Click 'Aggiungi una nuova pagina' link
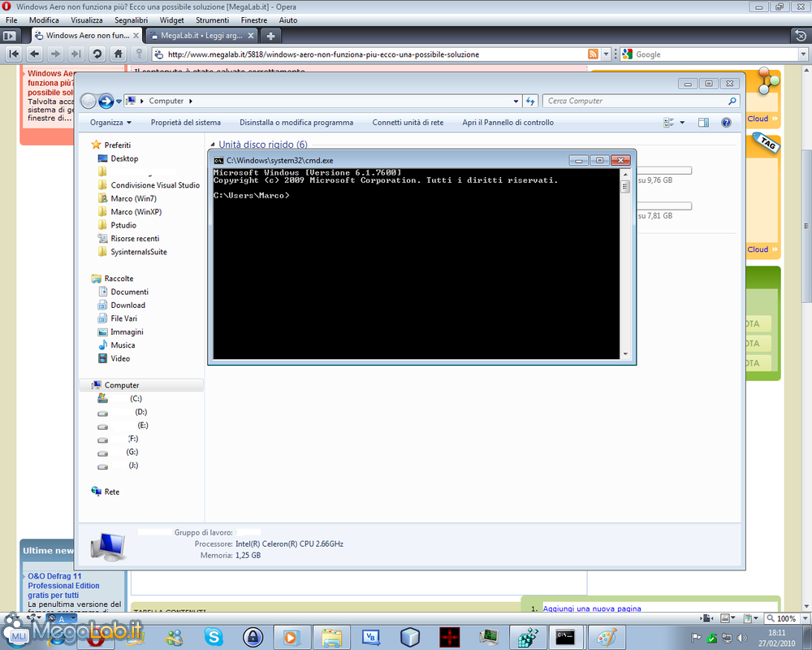 click(x=592, y=609)
